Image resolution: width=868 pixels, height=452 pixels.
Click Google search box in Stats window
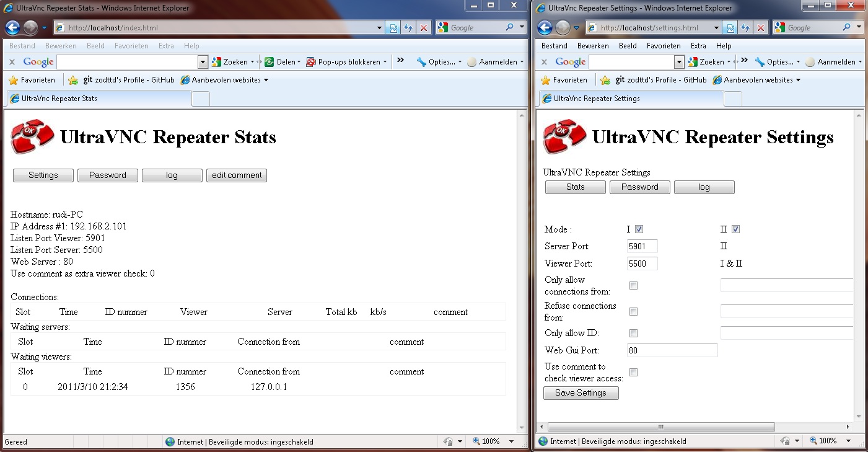127,62
